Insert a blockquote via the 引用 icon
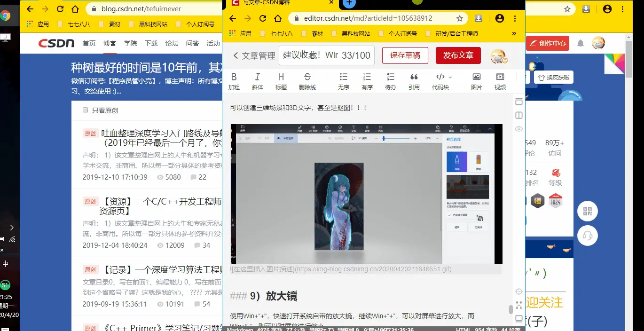This screenshot has width=644, height=331. pyautogui.click(x=414, y=80)
